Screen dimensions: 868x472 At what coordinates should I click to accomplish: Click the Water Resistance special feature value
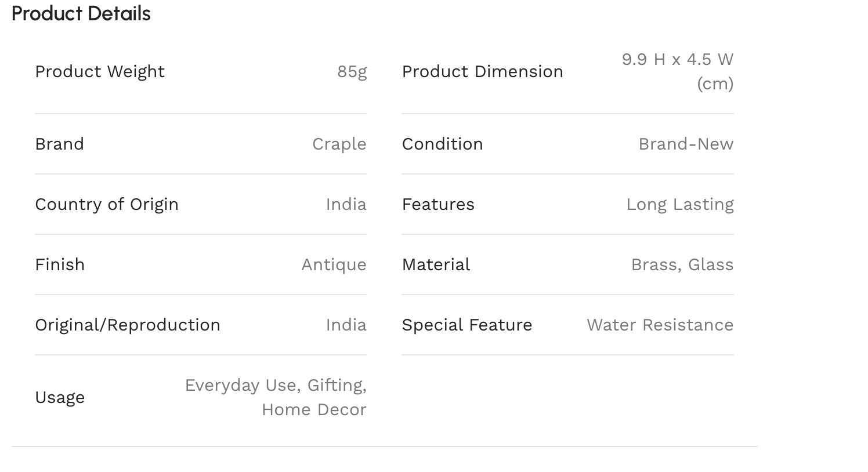click(x=660, y=325)
